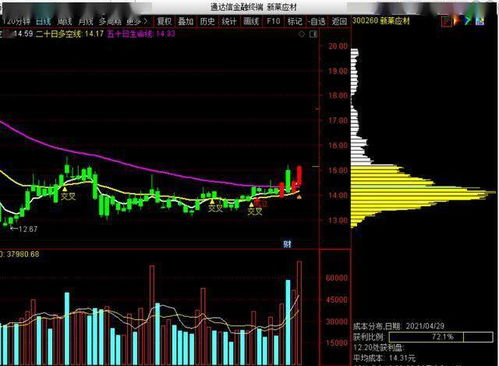Open the 统计 statistics tool
This screenshot has height=366, width=499.
[x=229, y=21]
